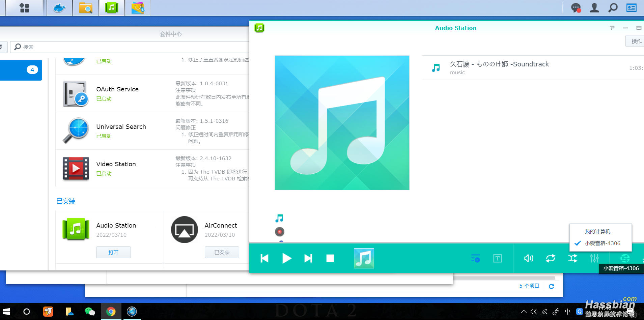Click the Windows tray speaker volume icon
This screenshot has height=320, width=644.
click(533, 312)
